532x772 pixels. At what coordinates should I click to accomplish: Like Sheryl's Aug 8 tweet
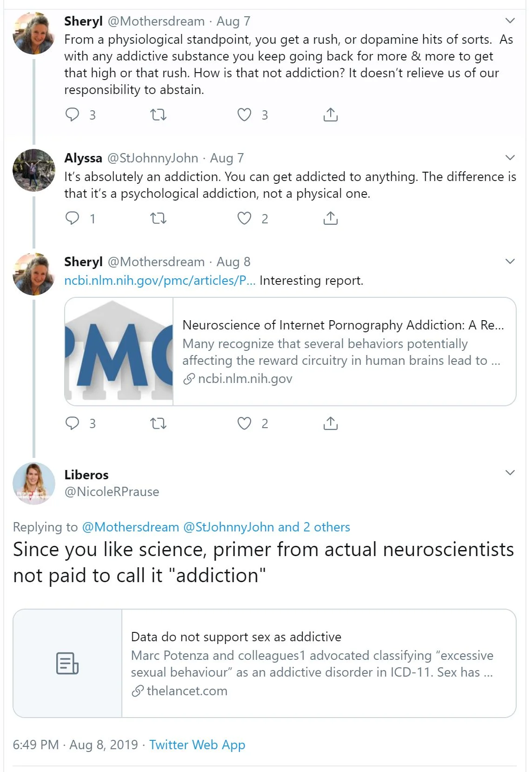(x=244, y=423)
